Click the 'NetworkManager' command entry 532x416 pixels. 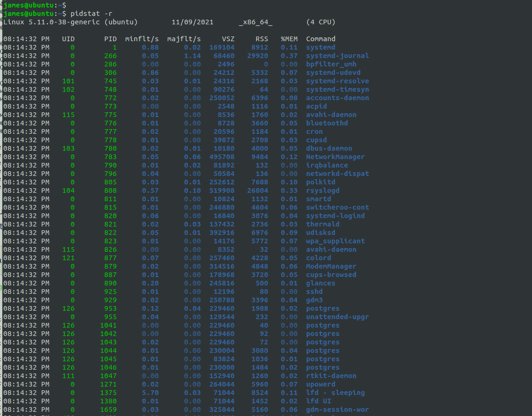(x=335, y=157)
